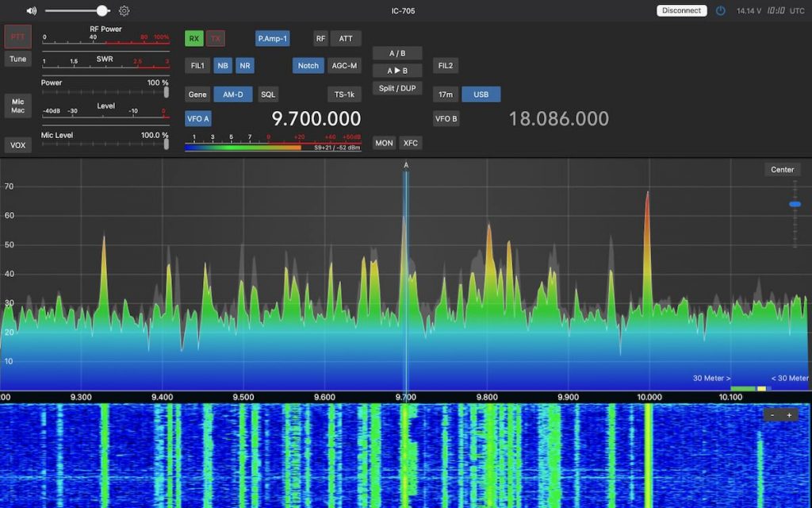
Task: Enable the Notch filter
Action: pyautogui.click(x=308, y=65)
